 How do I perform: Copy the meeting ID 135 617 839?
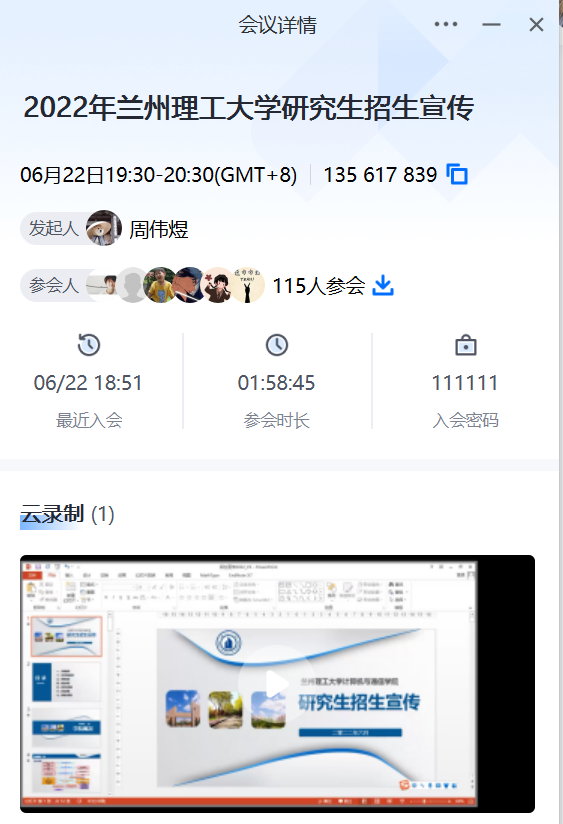tap(457, 174)
